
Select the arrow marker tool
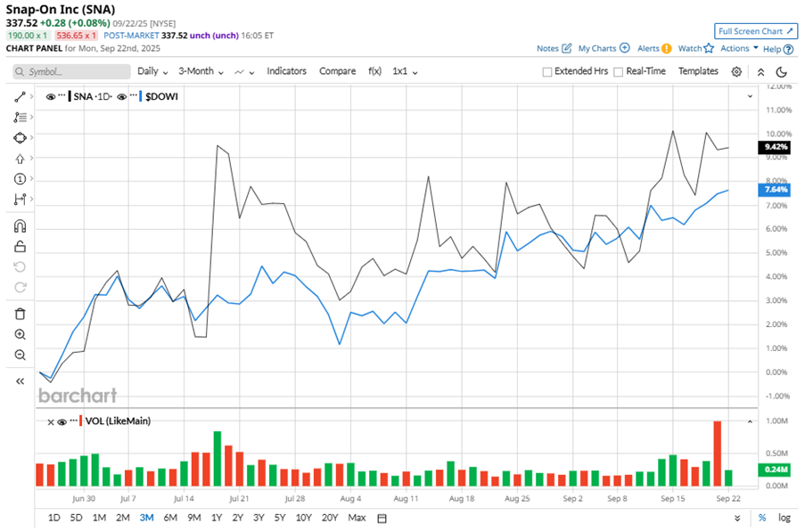tap(20, 159)
